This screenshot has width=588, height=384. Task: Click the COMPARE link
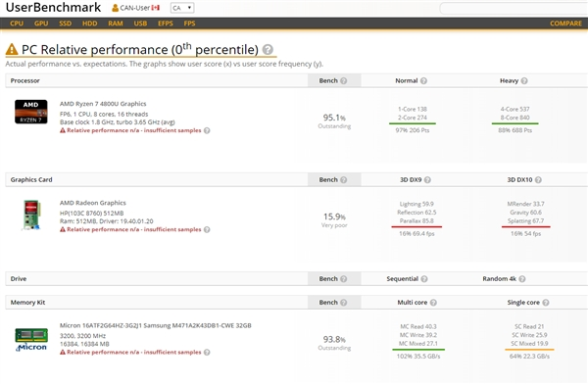565,24
